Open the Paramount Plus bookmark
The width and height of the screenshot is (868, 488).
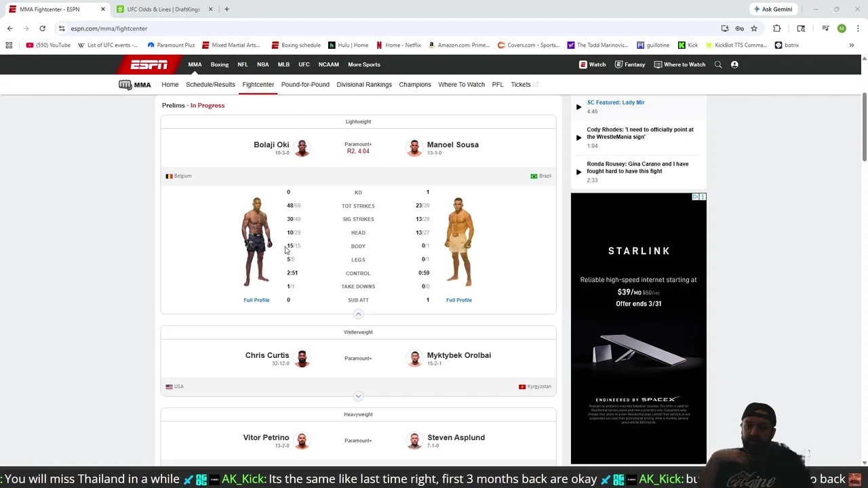171,45
